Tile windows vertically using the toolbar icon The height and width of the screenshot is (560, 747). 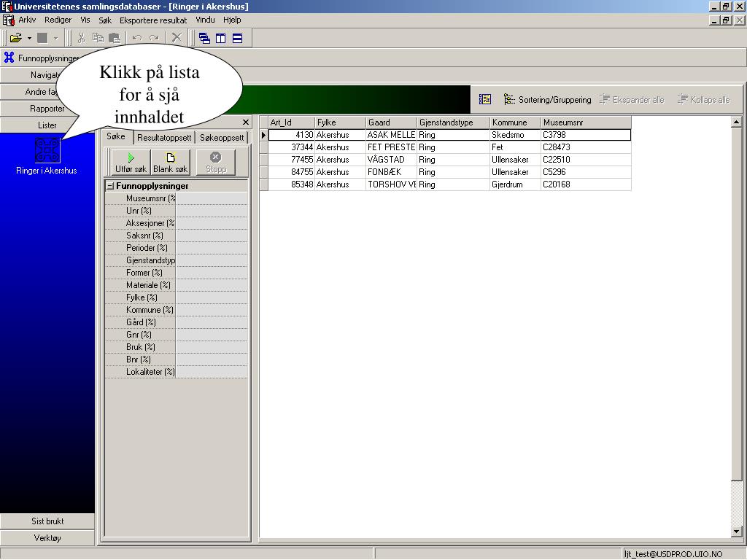(220, 39)
